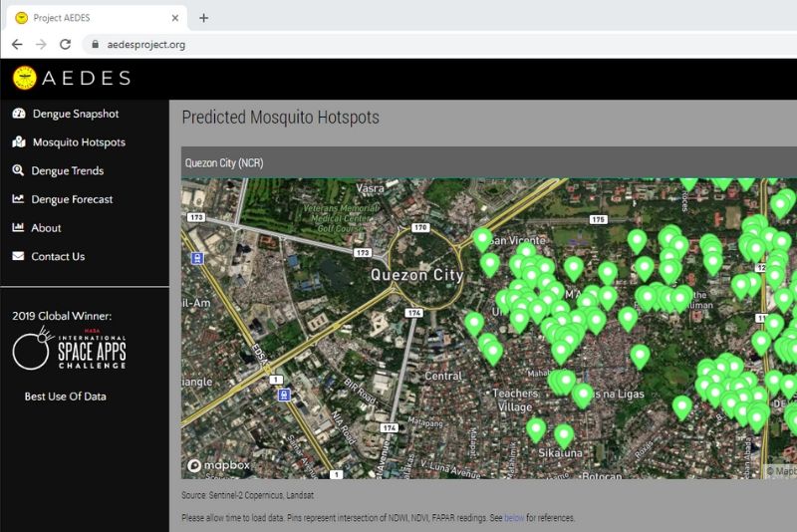The image size is (797, 532).
Task: Click the Dengue Snapshot gauge icon
Action: (x=19, y=114)
